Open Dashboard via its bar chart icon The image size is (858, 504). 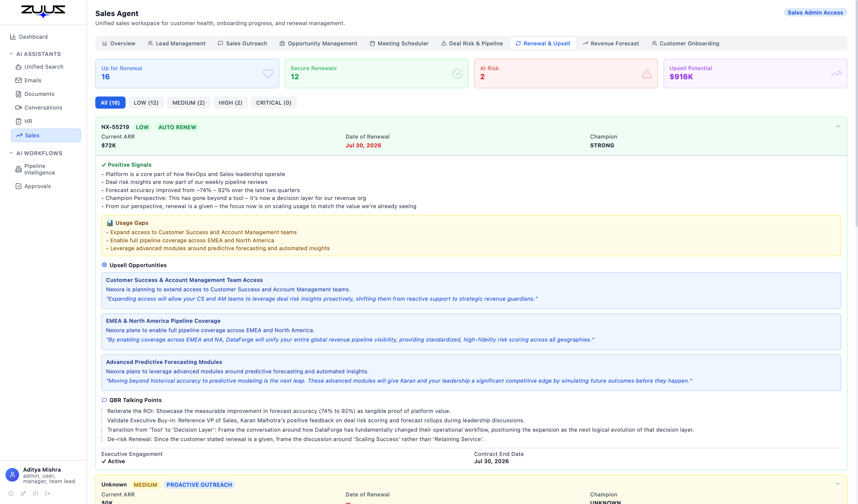click(x=13, y=37)
